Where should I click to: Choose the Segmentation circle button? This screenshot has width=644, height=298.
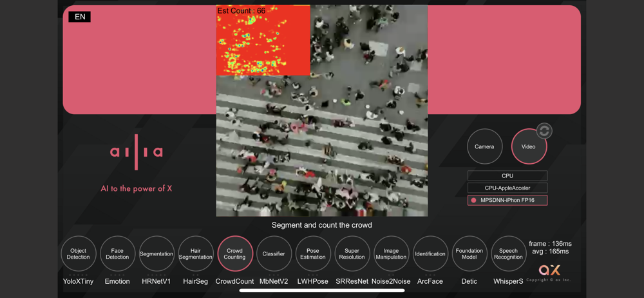pyautogui.click(x=156, y=253)
